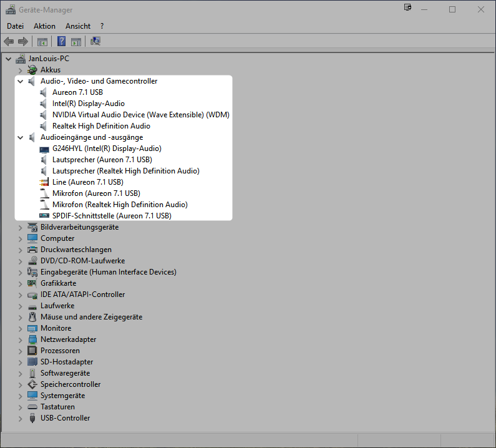The height and width of the screenshot is (448, 496).
Task: Click the blue Help toolbar icon
Action: point(62,41)
